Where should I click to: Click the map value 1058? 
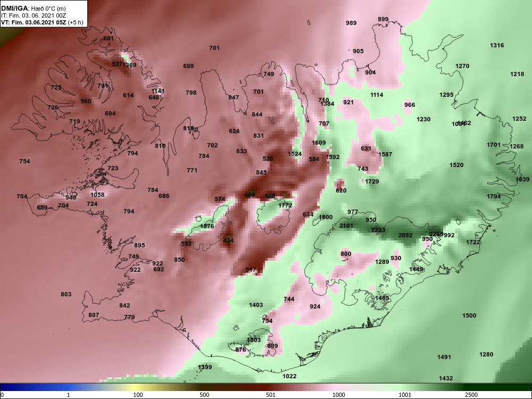click(97, 195)
